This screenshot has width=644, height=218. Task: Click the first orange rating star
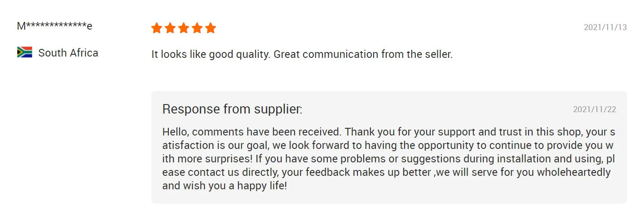[156, 28]
